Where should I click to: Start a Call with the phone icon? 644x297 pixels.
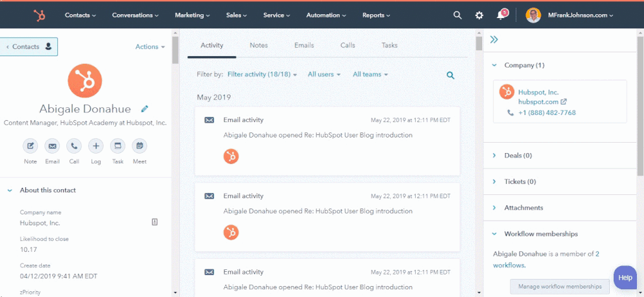(x=74, y=146)
